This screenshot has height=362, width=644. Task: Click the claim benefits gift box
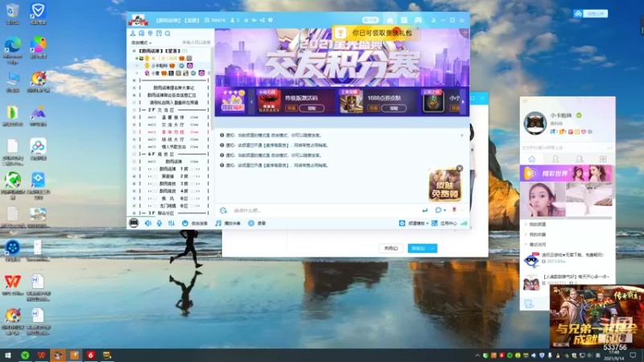(x=233, y=101)
